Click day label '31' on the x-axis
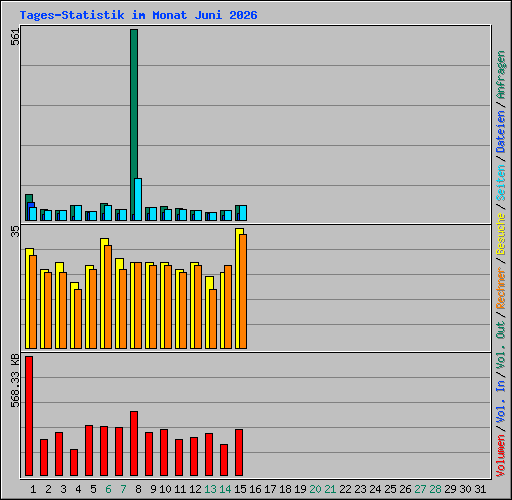This screenshot has height=500, width=512. [480, 489]
